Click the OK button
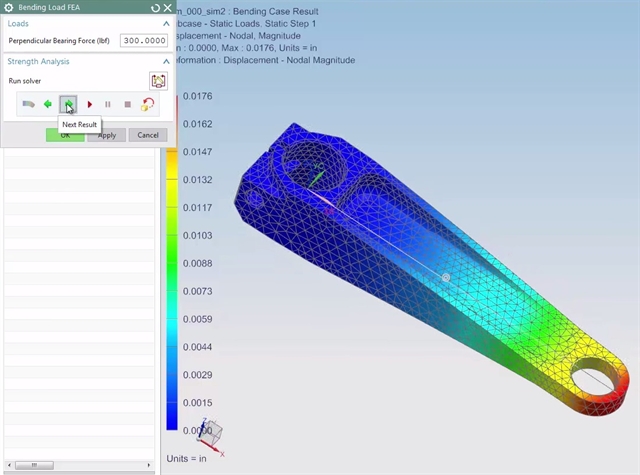The height and width of the screenshot is (475, 640). (x=65, y=135)
